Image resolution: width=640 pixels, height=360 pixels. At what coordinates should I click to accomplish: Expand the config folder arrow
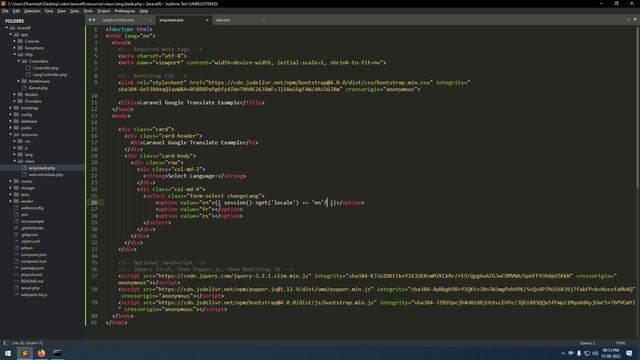point(11,115)
